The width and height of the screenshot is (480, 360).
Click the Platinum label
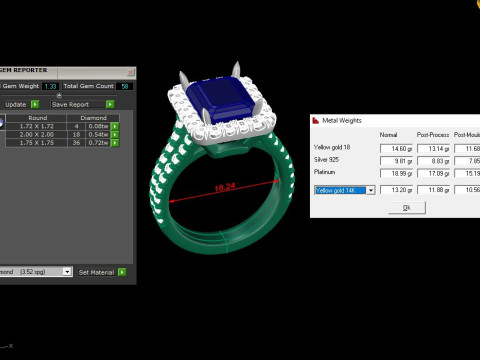click(x=324, y=172)
